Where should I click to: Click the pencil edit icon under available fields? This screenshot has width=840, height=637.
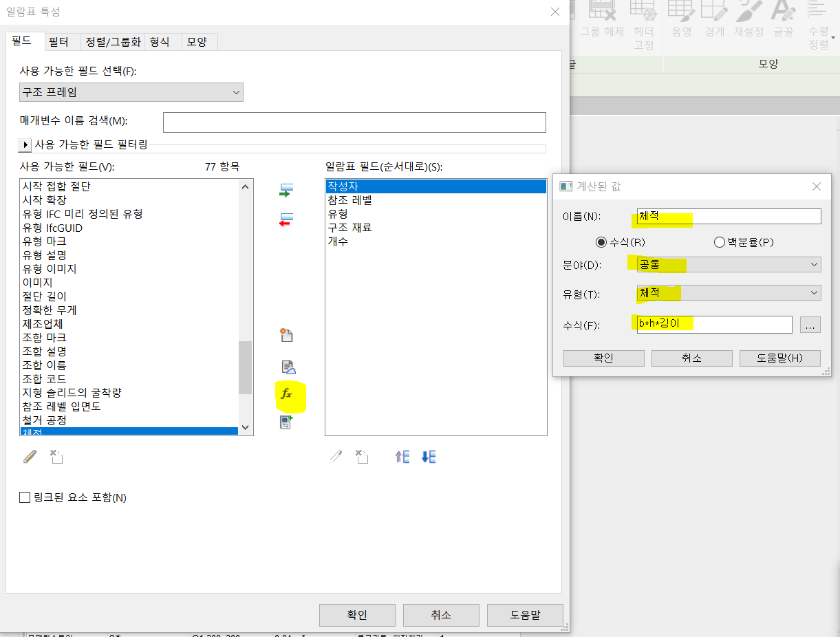(x=30, y=457)
